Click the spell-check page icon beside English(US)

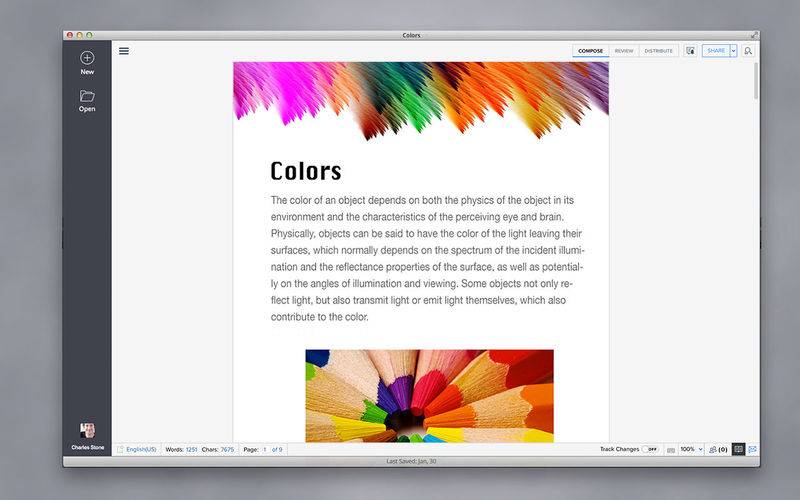[120, 449]
